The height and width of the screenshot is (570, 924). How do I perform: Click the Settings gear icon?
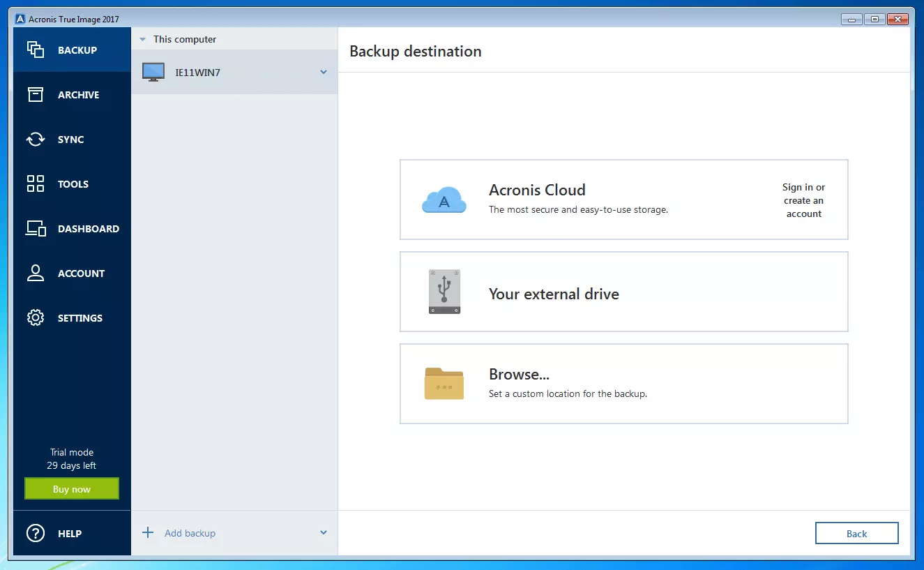[x=36, y=318]
